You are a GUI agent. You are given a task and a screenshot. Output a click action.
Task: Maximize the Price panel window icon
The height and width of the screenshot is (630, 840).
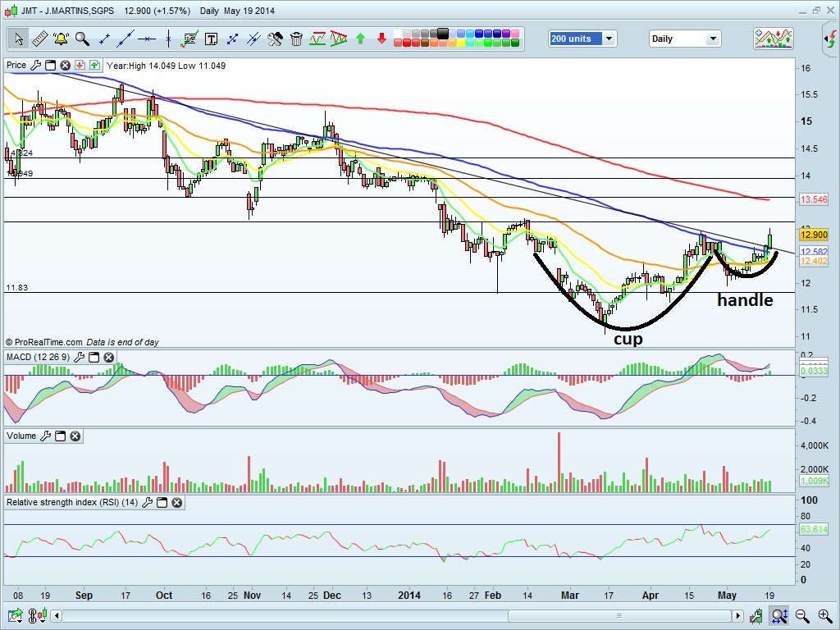tap(50, 66)
